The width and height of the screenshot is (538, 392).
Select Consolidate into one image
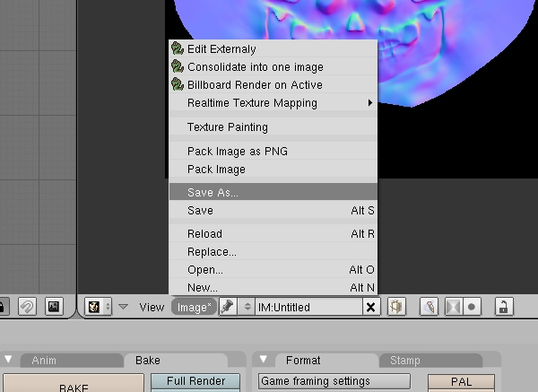273,66
